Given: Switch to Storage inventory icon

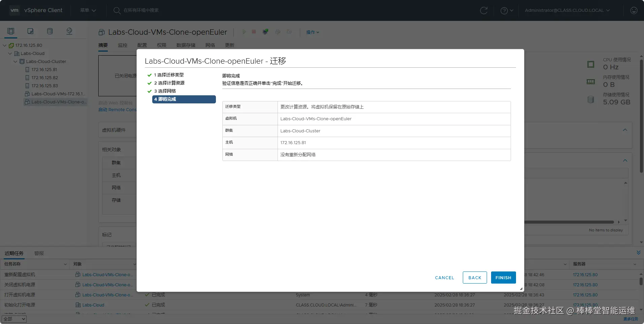Looking at the screenshot, I should 50,31.
